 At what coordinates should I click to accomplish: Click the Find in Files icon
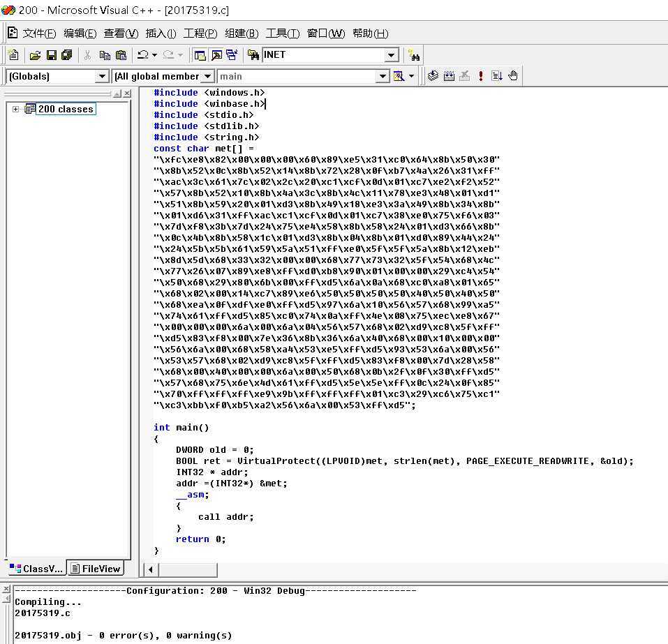(253, 55)
